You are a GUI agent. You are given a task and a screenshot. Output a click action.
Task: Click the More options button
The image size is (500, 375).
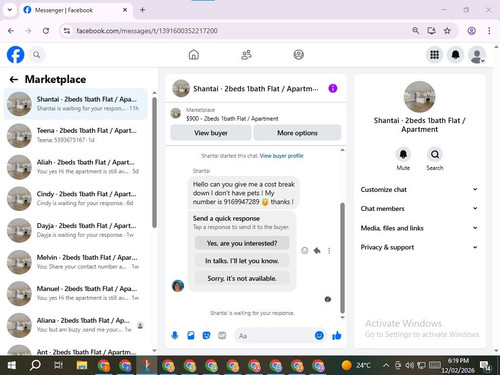(297, 133)
